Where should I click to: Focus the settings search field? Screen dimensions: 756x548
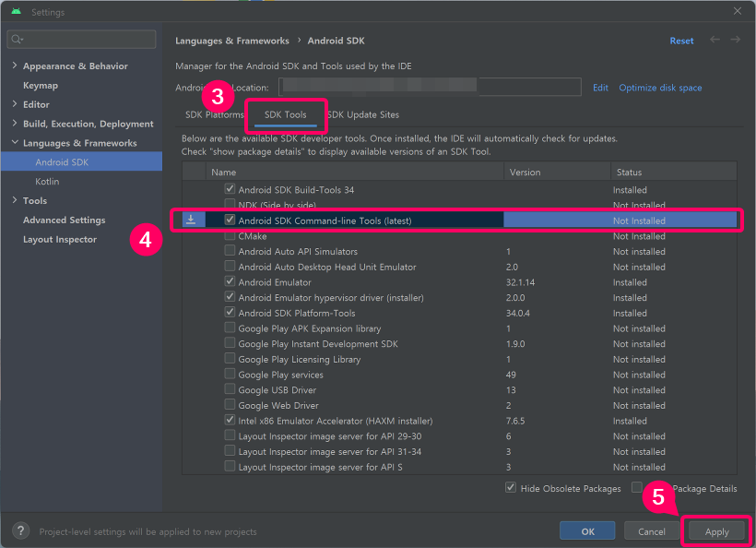pyautogui.click(x=81, y=39)
